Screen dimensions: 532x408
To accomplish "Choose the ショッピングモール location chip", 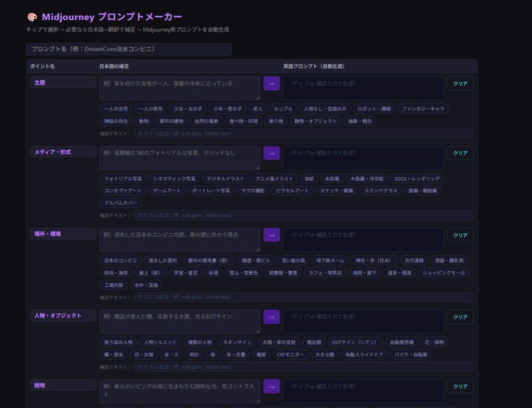I will coord(444,272).
